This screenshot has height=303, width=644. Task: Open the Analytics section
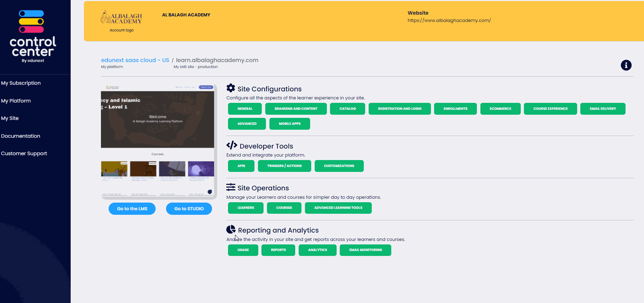317,250
